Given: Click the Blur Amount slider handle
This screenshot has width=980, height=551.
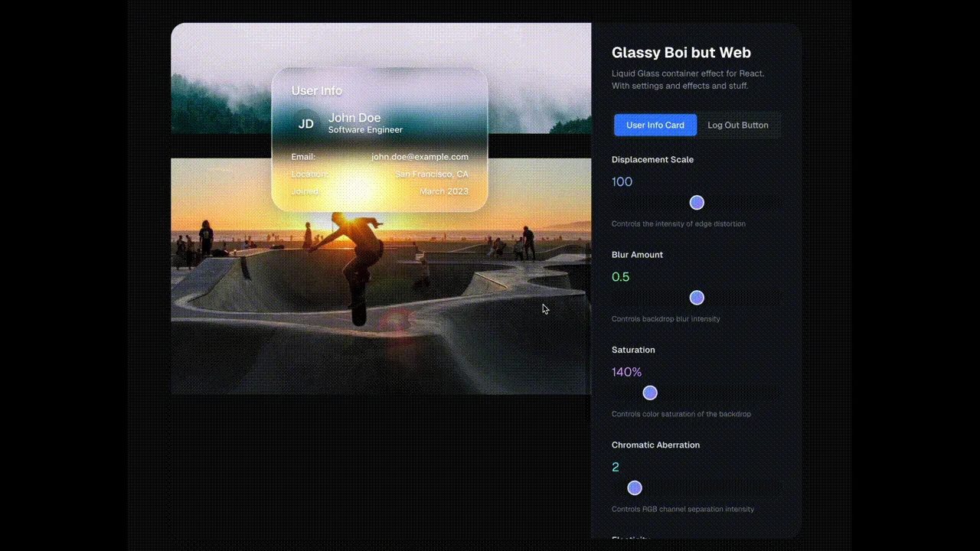Looking at the screenshot, I should coord(697,298).
